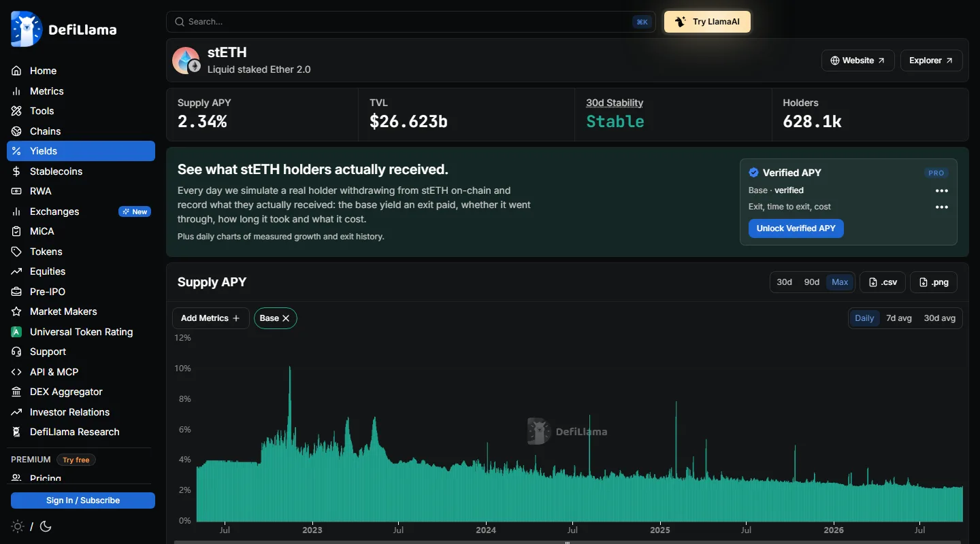The image size is (980, 544).
Task: Choose the Daily chart grouping
Action: click(864, 318)
